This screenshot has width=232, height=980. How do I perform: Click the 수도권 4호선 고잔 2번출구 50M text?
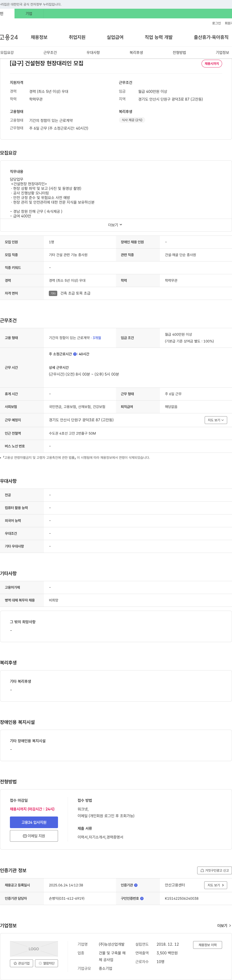click(x=72, y=433)
